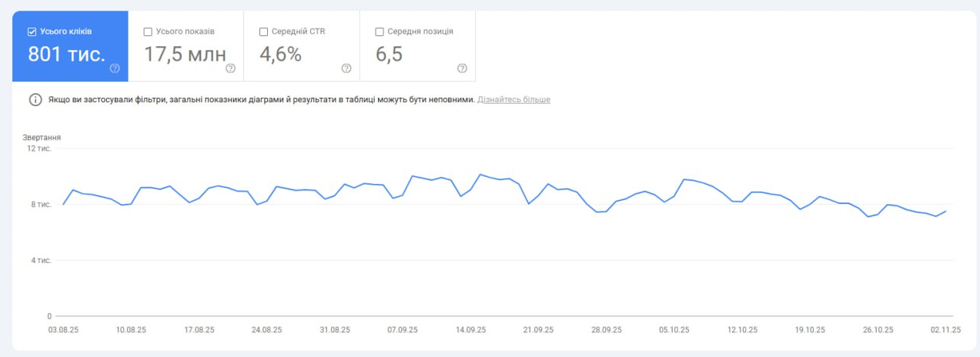Uncheck the Усього кліків checkbox
The width and height of the screenshot is (980, 357).
pos(32,32)
